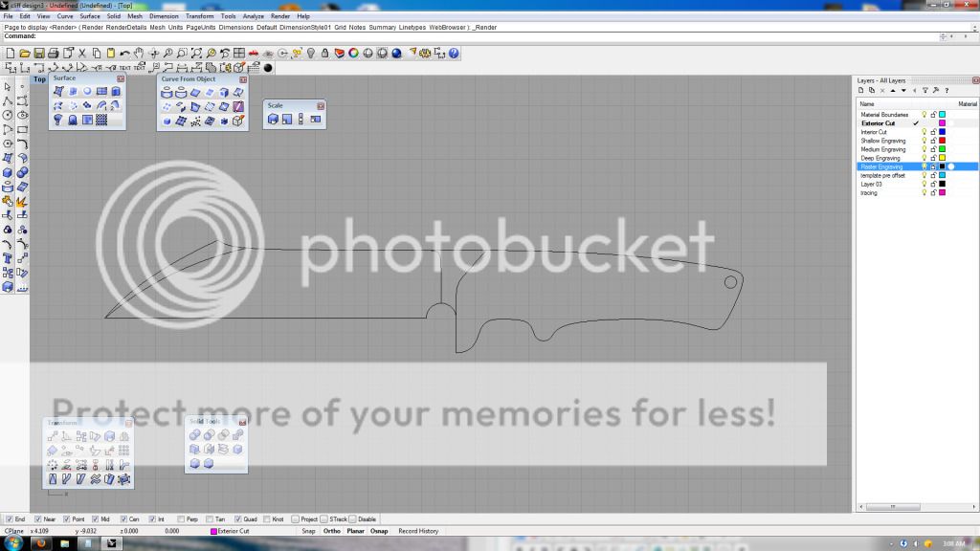The width and height of the screenshot is (980, 551).
Task: Click Record History in status bar
Action: coord(418,531)
